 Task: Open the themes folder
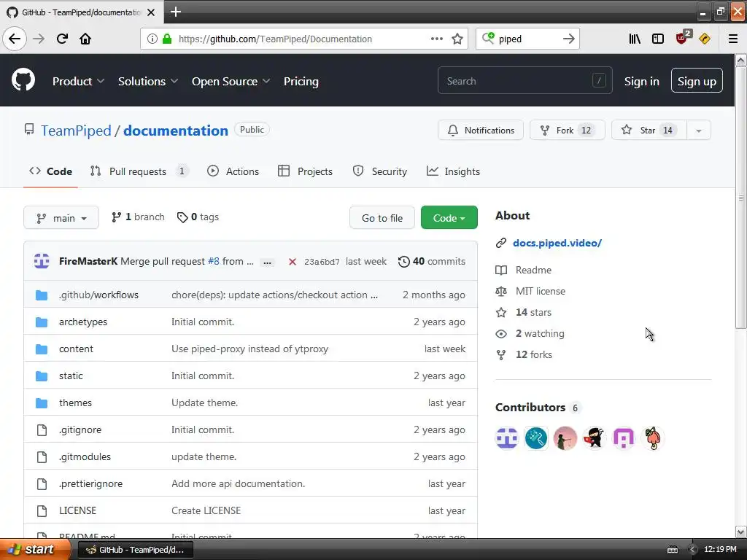point(75,402)
